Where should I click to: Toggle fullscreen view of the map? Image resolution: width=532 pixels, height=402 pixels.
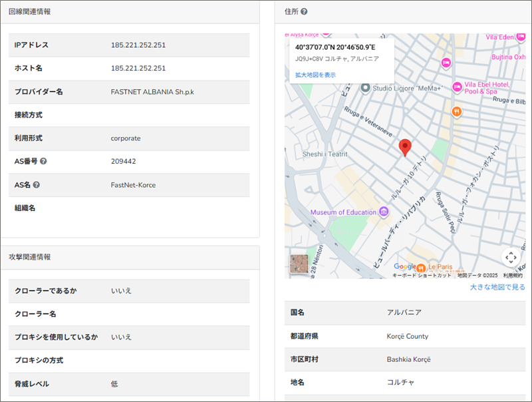[510, 257]
